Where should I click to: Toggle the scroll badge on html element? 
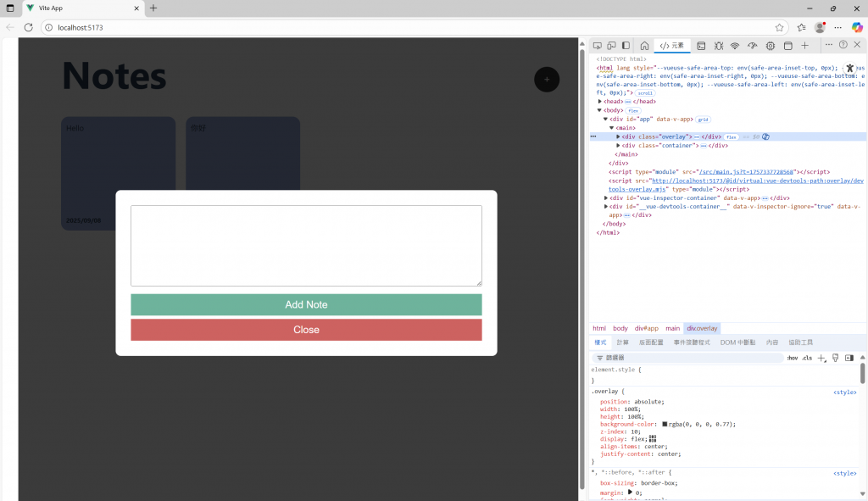click(645, 93)
